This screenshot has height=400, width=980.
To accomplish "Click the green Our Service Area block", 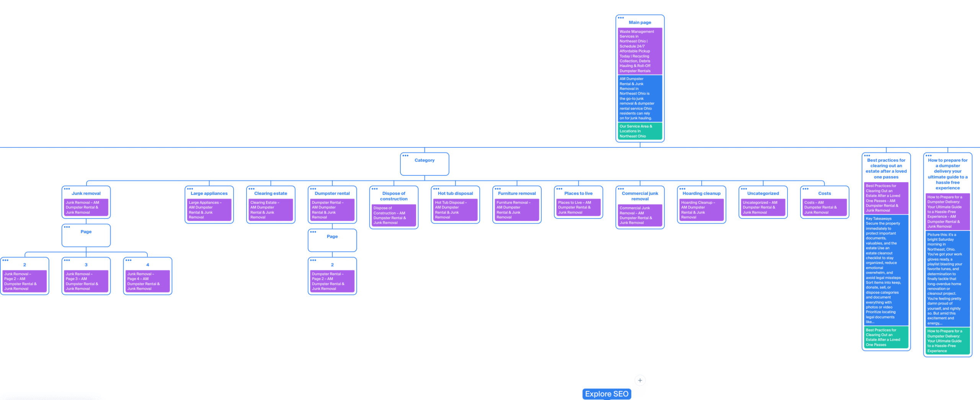I will [x=639, y=131].
